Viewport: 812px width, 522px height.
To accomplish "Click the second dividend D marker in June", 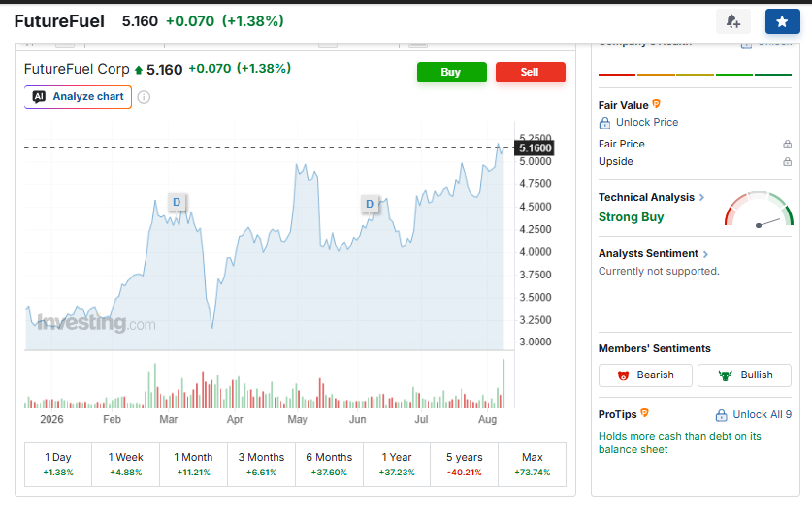I will click(370, 204).
